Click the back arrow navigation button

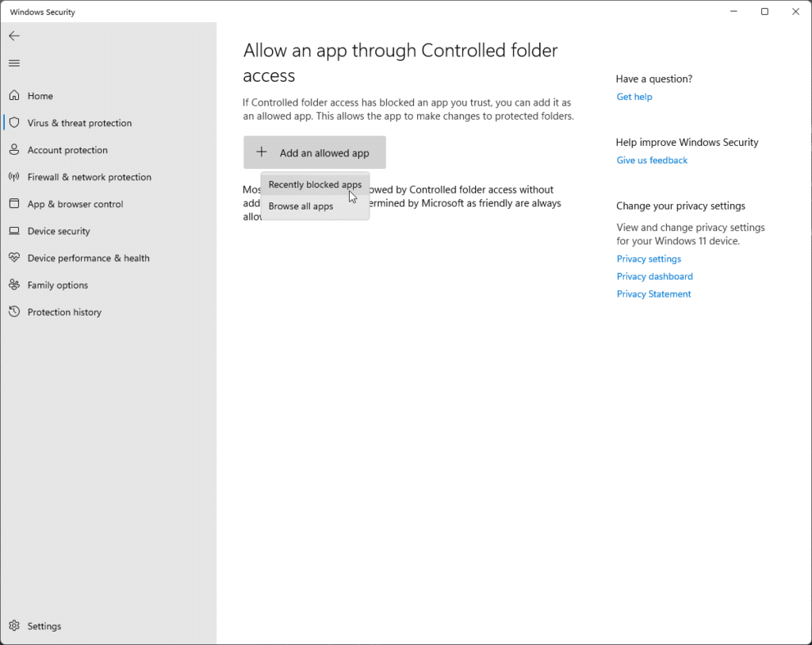[x=14, y=36]
